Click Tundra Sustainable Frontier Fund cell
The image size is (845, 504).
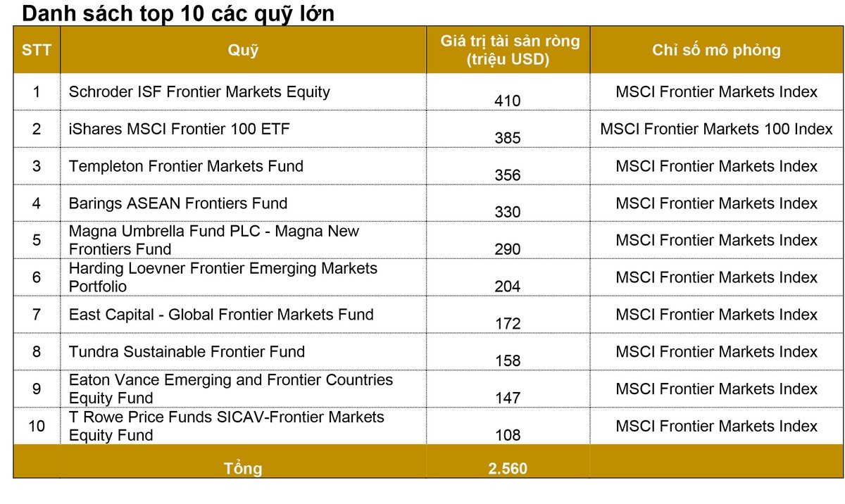[x=187, y=352]
